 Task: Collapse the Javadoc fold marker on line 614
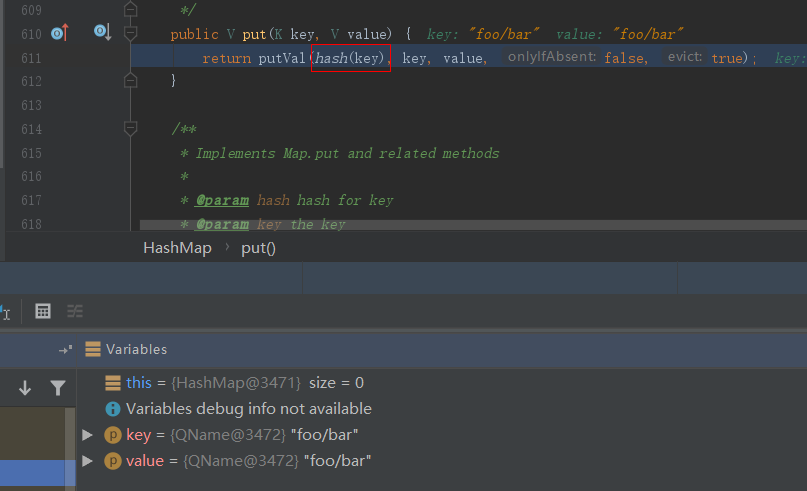point(130,128)
